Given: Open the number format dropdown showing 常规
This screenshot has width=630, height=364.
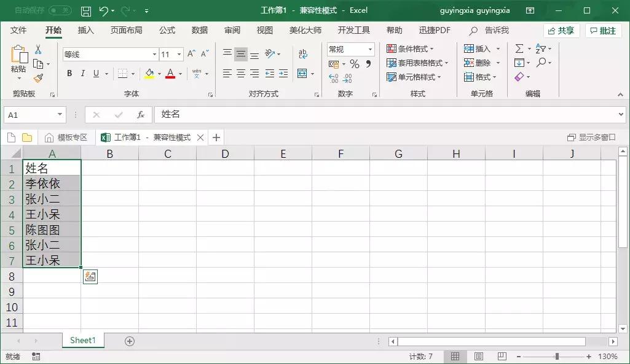Looking at the screenshot, I should tap(369, 49).
